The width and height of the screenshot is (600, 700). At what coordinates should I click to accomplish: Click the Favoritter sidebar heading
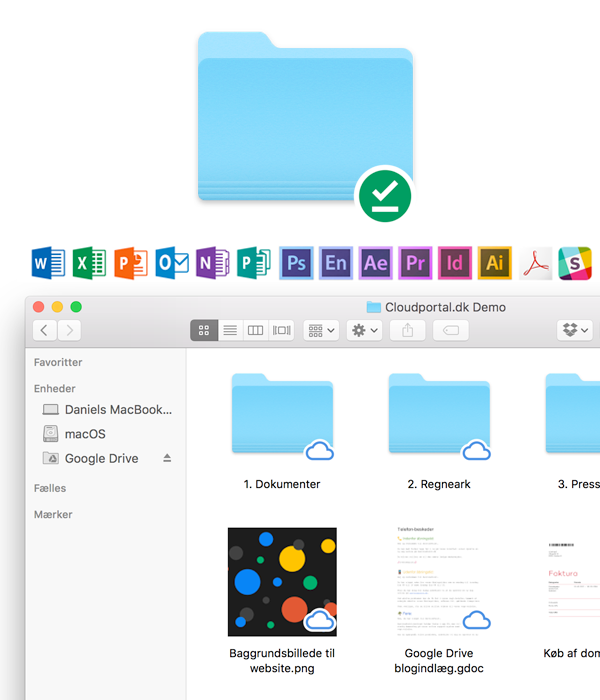(58, 362)
